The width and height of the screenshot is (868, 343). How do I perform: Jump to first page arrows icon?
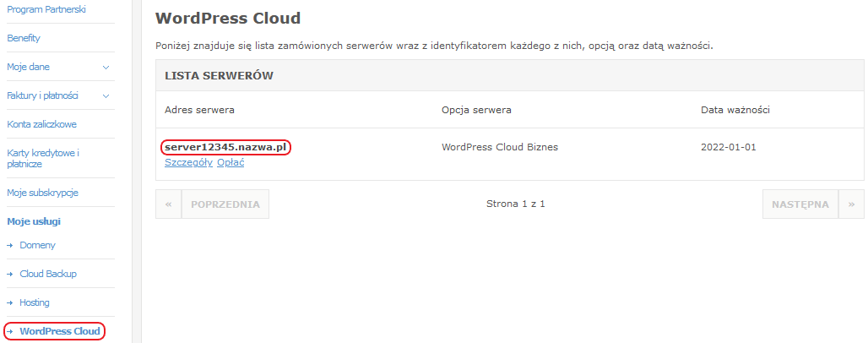169,204
